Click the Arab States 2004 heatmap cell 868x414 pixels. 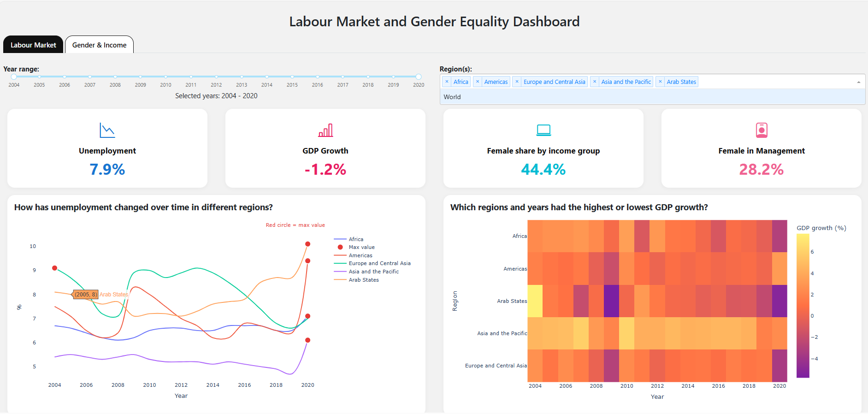pyautogui.click(x=535, y=301)
